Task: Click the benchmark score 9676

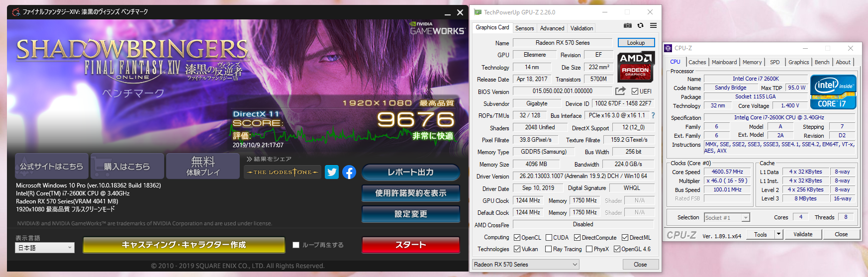Action: tap(416, 119)
